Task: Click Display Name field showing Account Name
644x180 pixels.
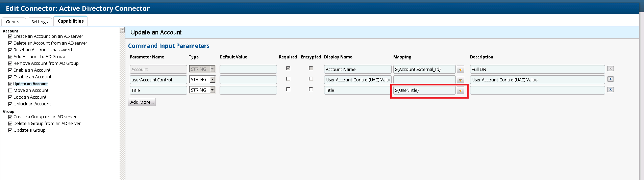Action: click(x=357, y=69)
